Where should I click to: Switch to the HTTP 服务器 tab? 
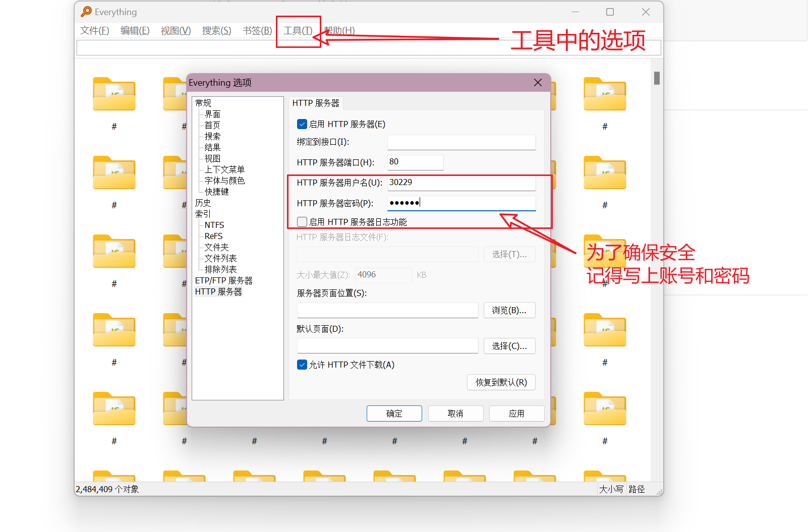pos(316,103)
